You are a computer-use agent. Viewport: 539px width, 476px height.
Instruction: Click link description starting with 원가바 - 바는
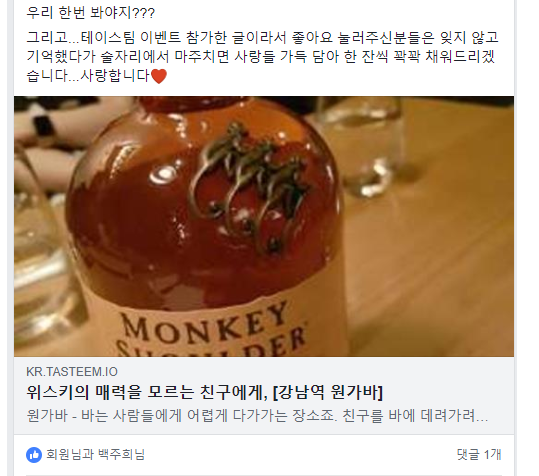[x=257, y=416]
